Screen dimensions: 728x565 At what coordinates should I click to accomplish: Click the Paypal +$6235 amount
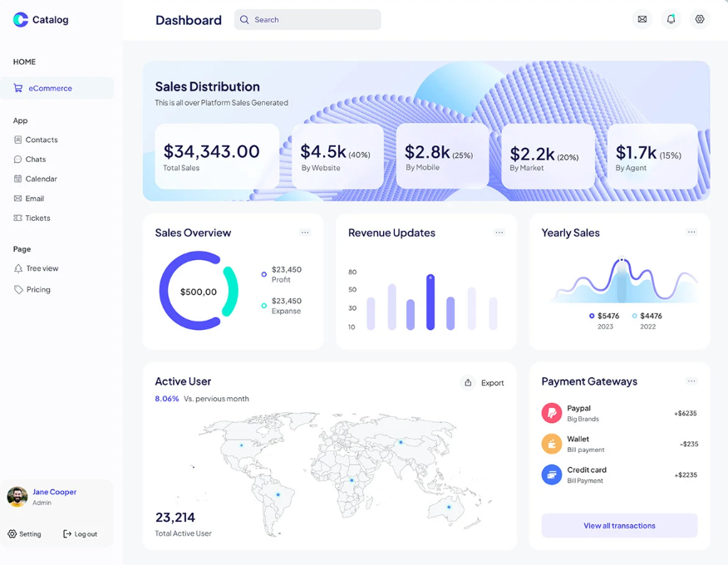pyautogui.click(x=686, y=413)
